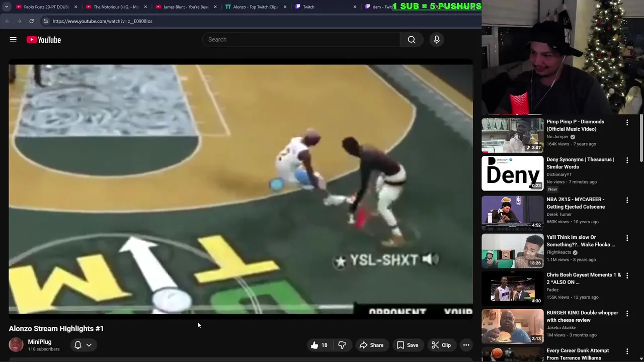Open options menu for Pimp Pimp P video
The width and height of the screenshot is (644, 362).
click(x=627, y=122)
